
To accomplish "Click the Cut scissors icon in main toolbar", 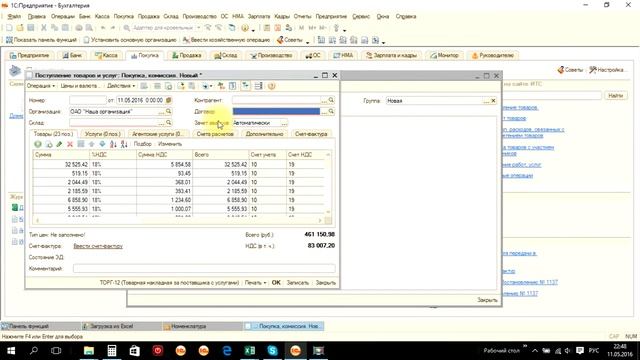I will (44, 28).
